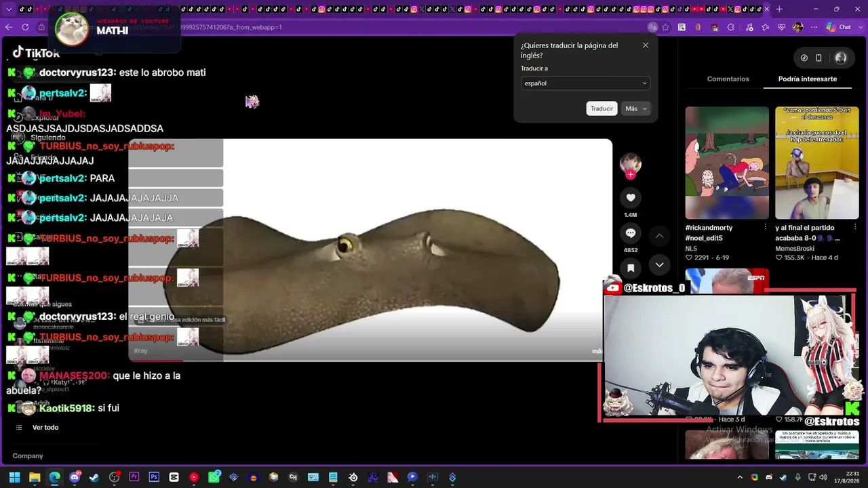Open the browser profile avatar
This screenshot has height=488, width=868.
(797, 27)
